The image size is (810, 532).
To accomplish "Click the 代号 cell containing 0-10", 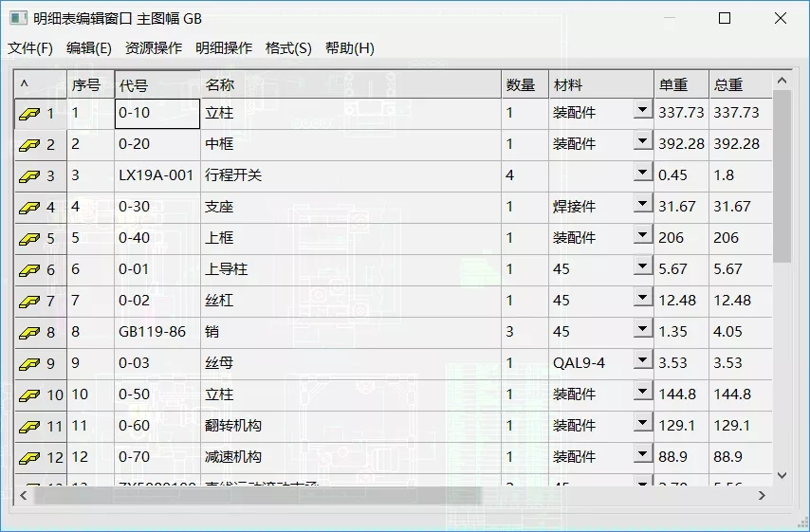I will tap(156, 113).
